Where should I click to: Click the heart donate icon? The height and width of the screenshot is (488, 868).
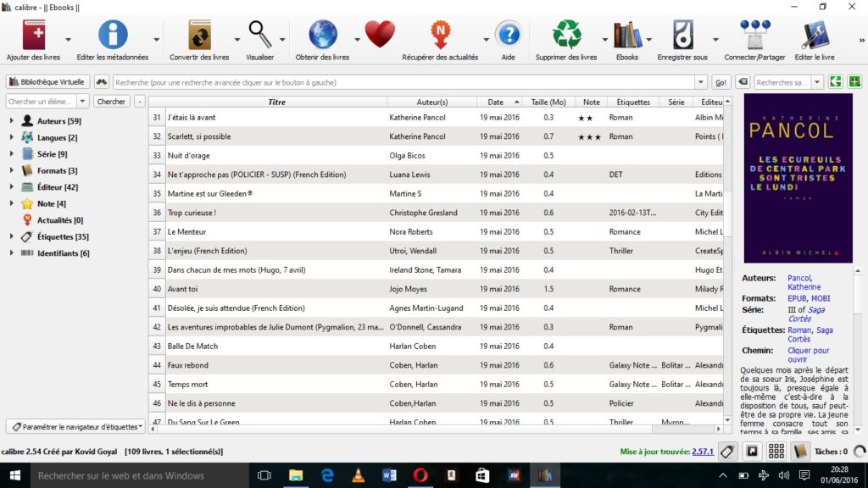tap(380, 35)
